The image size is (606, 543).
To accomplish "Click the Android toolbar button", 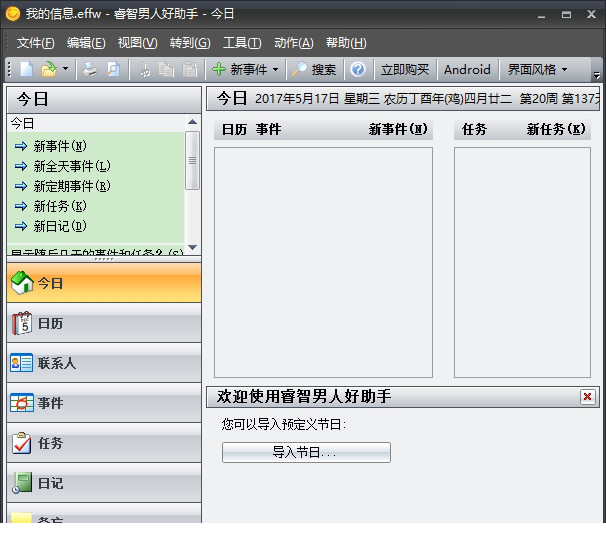I will click(x=467, y=70).
